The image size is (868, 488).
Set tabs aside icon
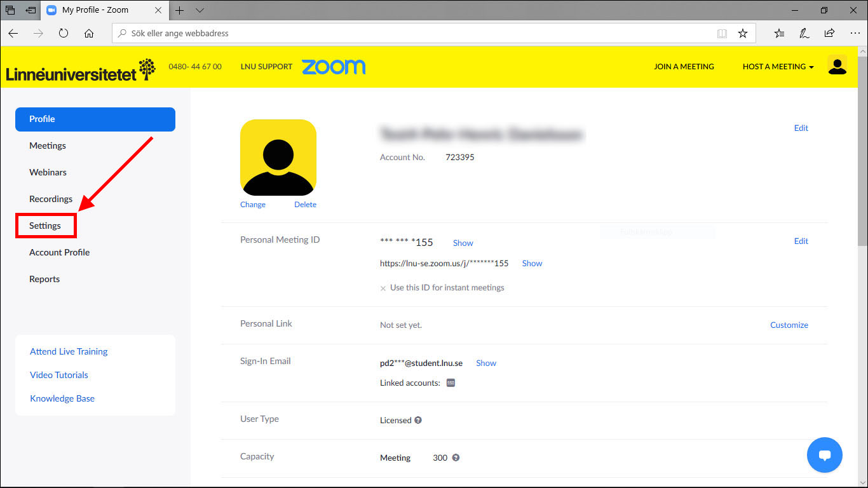[x=31, y=10]
